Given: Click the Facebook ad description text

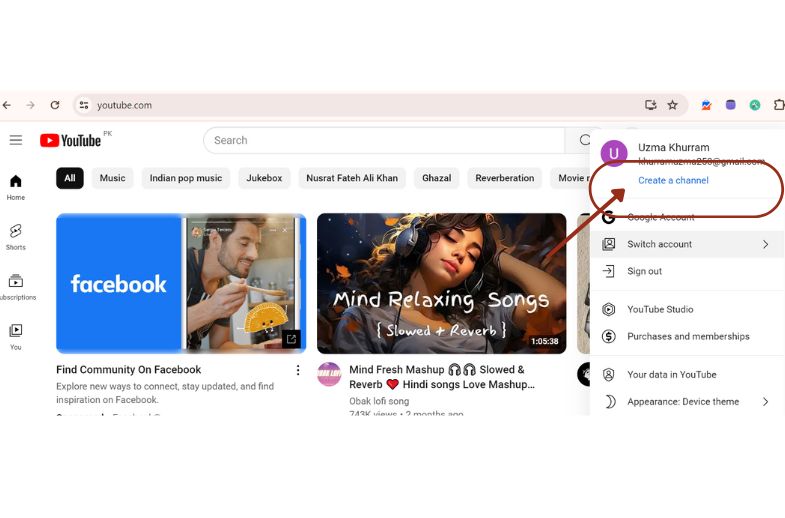Looking at the screenshot, I should (x=165, y=393).
